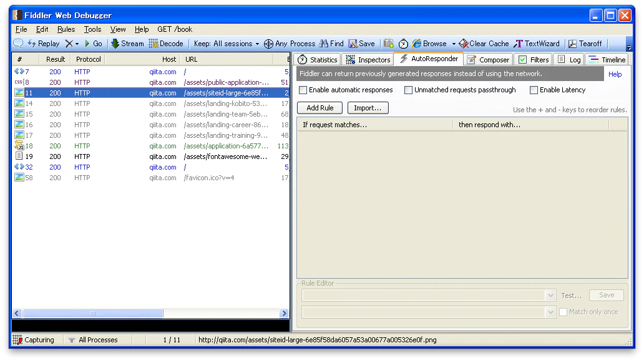Click Tearoff toolbar button

(x=585, y=44)
